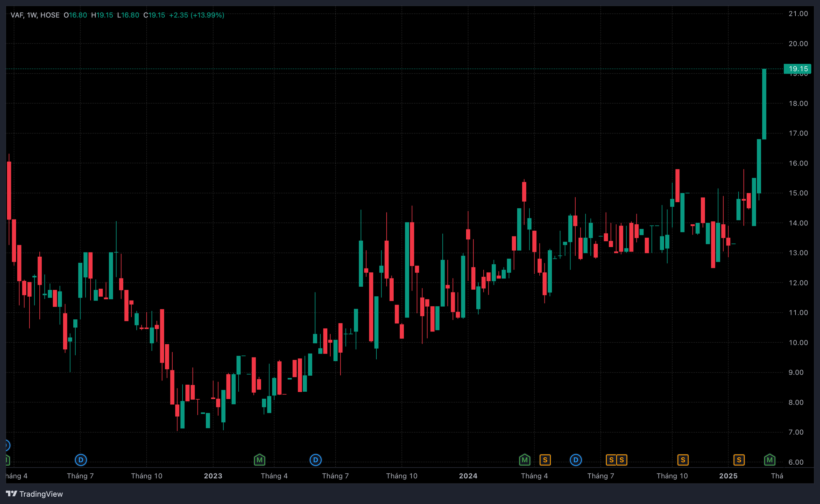Click the 17.00 price axis label

click(798, 133)
